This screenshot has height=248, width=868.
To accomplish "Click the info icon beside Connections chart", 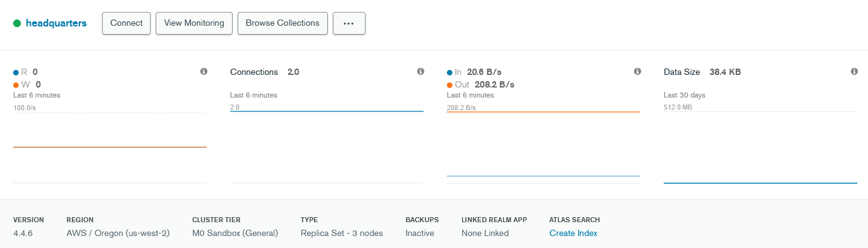I will pyautogui.click(x=420, y=72).
